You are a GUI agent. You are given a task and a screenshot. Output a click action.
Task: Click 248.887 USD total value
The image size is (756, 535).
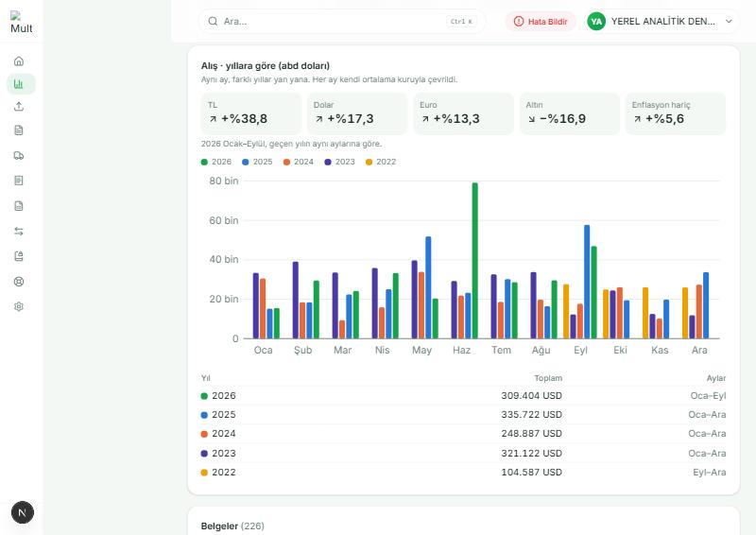pyautogui.click(x=531, y=433)
